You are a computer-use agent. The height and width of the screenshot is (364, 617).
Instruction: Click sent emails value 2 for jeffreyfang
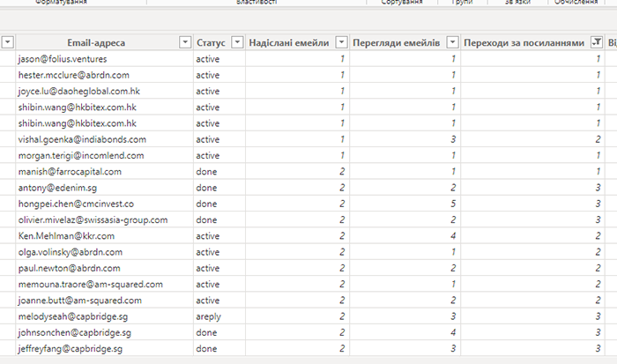(x=298, y=349)
